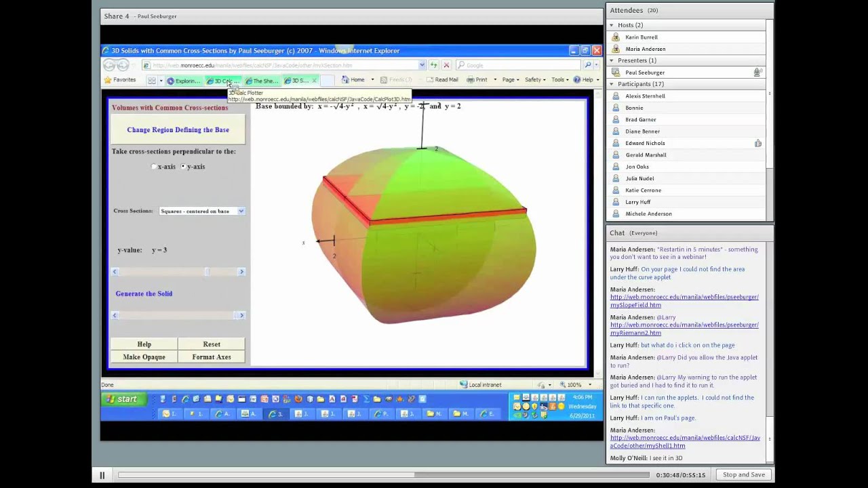Image resolution: width=868 pixels, height=488 pixels.
Task: Select attendee Maria Andersen in Hosts
Action: pyautogui.click(x=646, y=49)
